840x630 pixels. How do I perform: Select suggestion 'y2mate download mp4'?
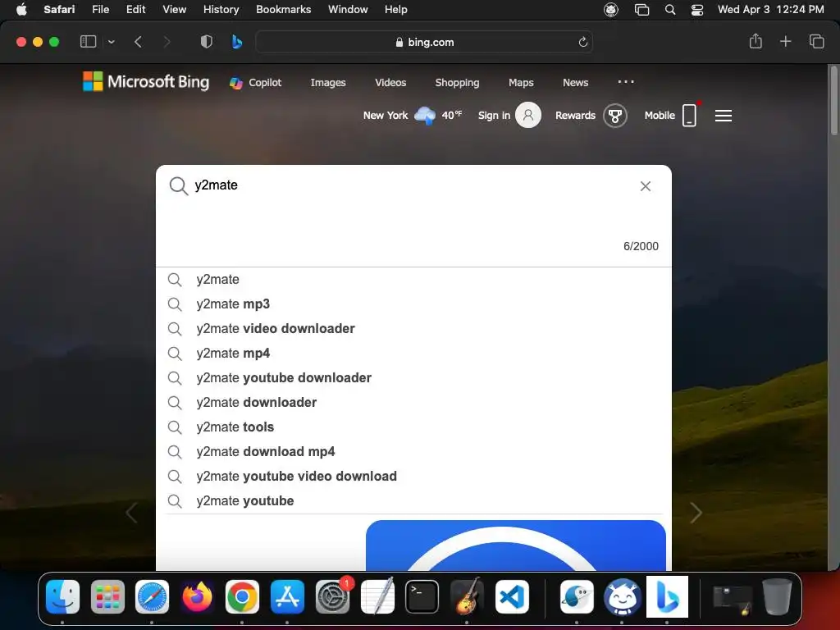pos(413,452)
